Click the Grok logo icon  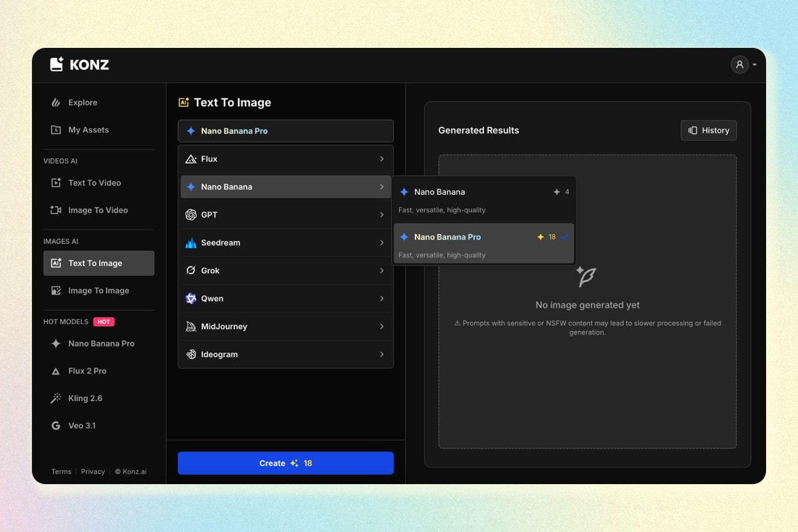point(191,271)
